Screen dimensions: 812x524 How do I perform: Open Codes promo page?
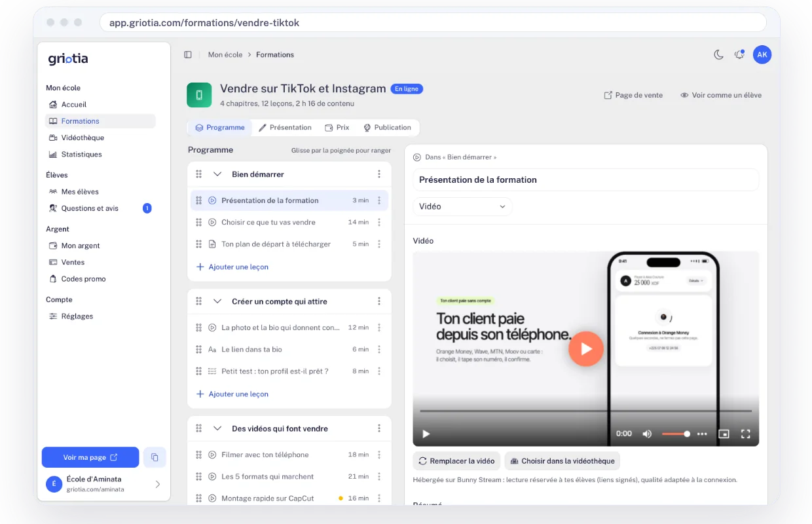(x=100, y=279)
